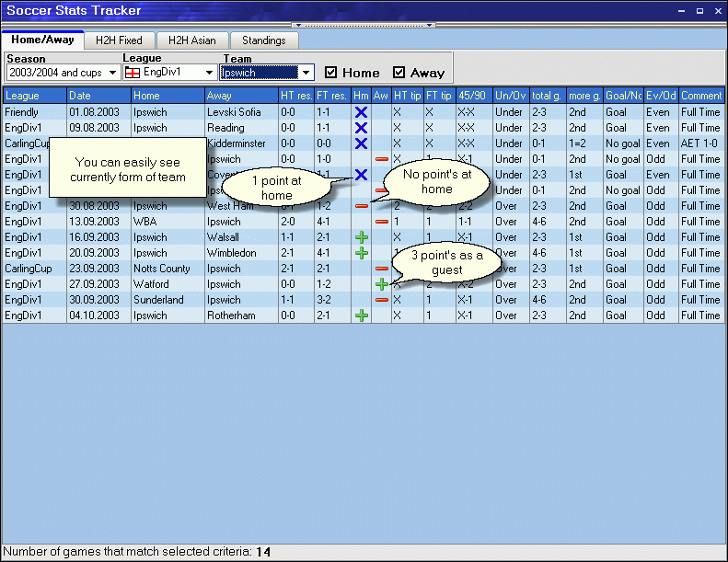Open the Season dropdown
The image size is (728, 562).
[x=112, y=73]
